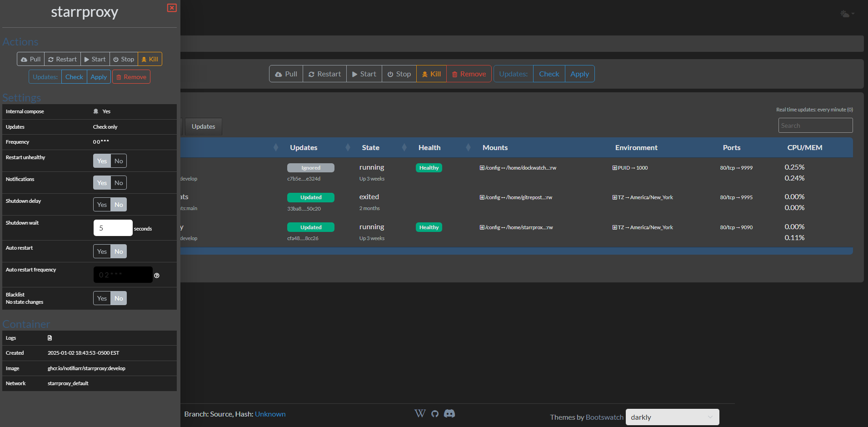Expand the gitrepost /config mount entry
The width and height of the screenshot is (868, 427).
tap(482, 197)
